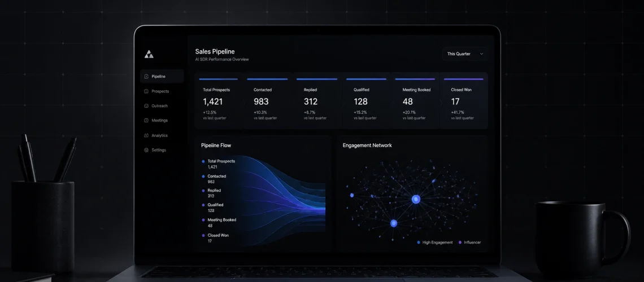Screen dimensions: 644x282
Task: Click the Outreach sidebar icon
Action: pos(146,106)
